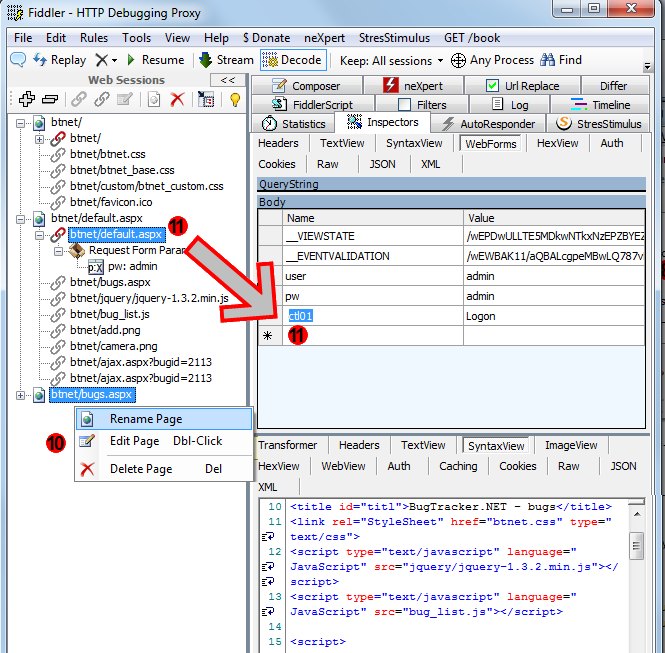This screenshot has height=653, width=665.
Task: Click the response view scrollbar thumb
Action: (x=636, y=546)
